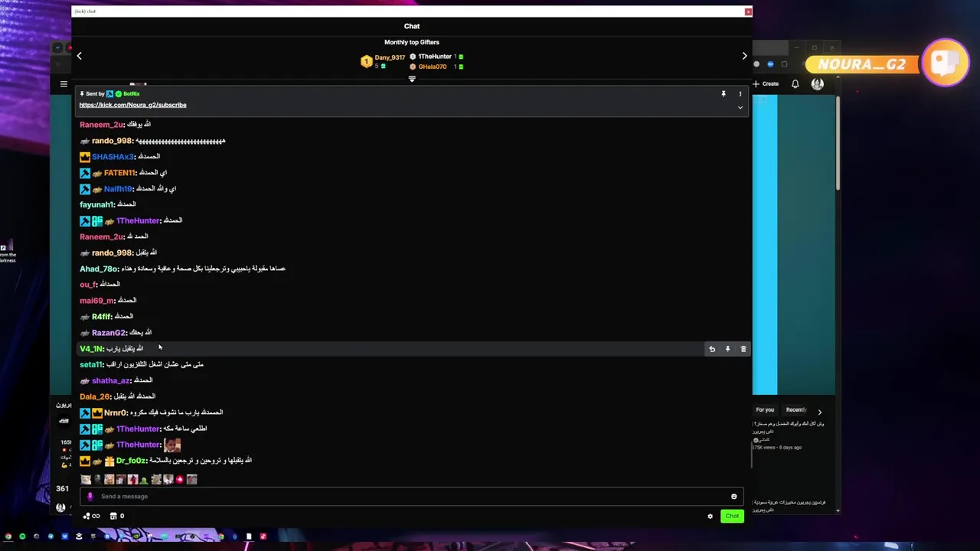Reply to V4_1N message

[x=712, y=349]
